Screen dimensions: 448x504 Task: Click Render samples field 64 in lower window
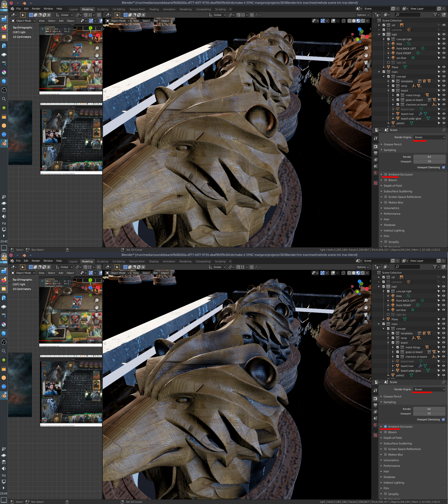429,409
